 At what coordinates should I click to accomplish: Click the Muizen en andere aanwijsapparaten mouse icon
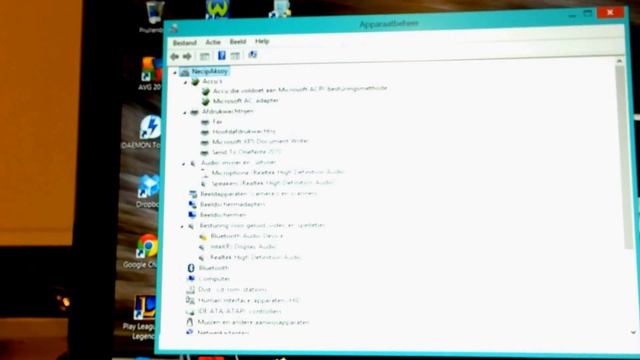click(189, 322)
